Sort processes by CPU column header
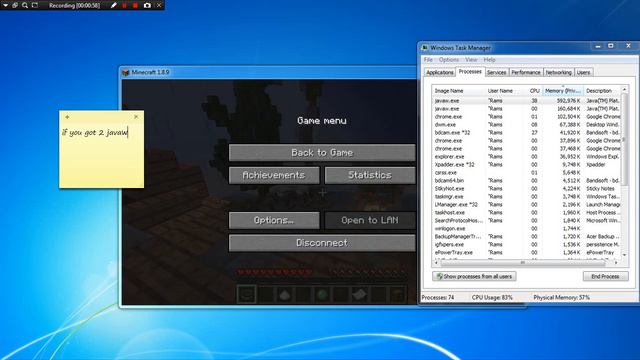This screenshot has width=640, height=360. point(534,91)
